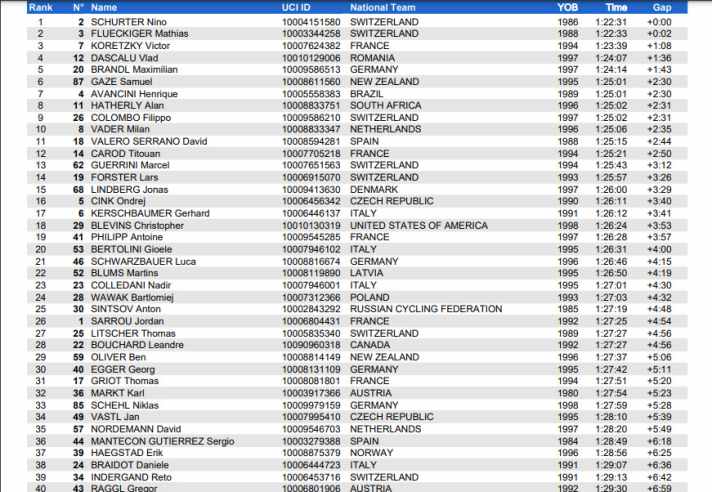Select the UCI ID 10010129006

pyautogui.click(x=311, y=57)
